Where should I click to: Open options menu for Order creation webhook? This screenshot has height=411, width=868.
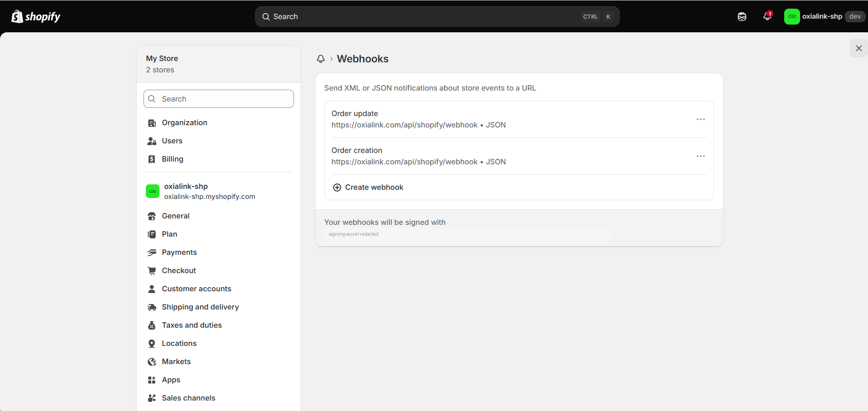700,156
